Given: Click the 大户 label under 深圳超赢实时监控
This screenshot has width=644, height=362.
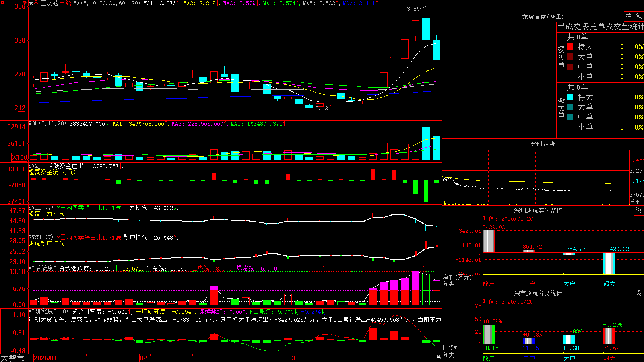Looking at the screenshot, I should coord(569,284).
